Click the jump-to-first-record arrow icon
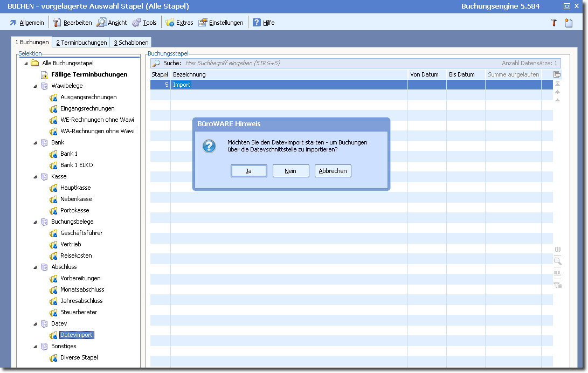Viewport: 588px width, 373px height. (x=557, y=84)
